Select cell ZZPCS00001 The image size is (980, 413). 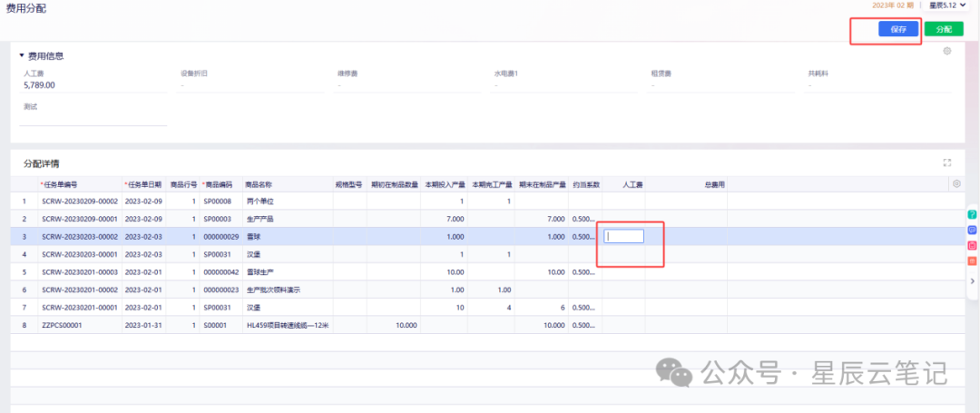tap(62, 326)
